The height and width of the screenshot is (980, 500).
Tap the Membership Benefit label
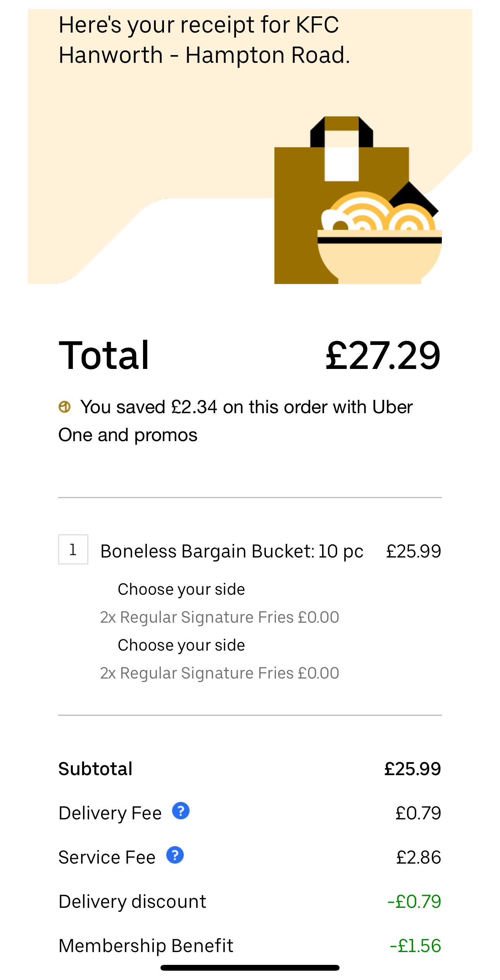[146, 946]
